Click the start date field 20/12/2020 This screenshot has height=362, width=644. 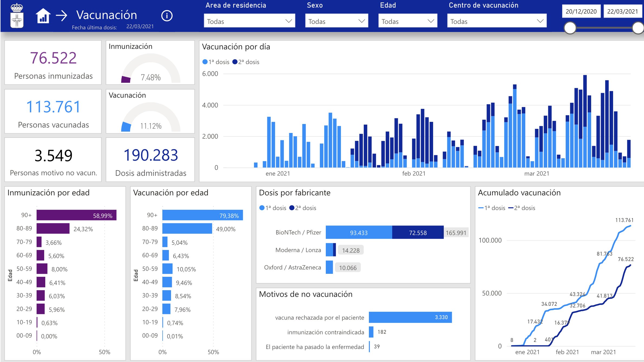[x=581, y=11]
